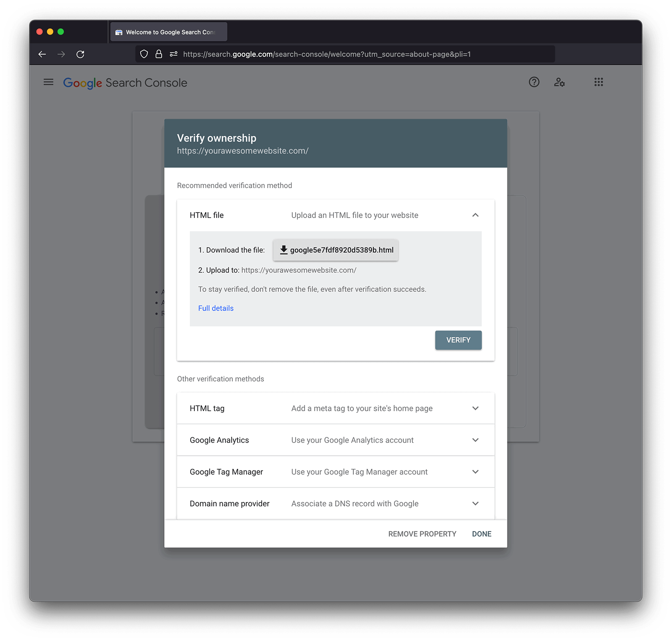Expand the Google Tag Manager method
Screen dimensions: 672x641
pos(475,472)
